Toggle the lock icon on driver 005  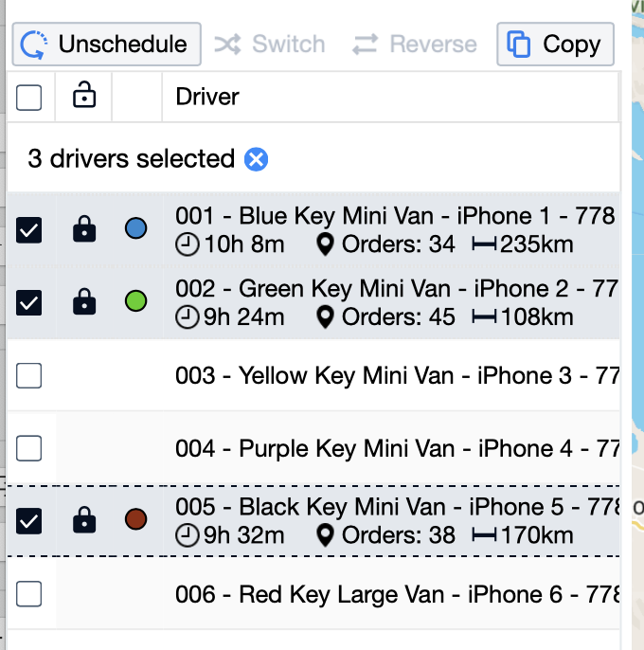84,519
